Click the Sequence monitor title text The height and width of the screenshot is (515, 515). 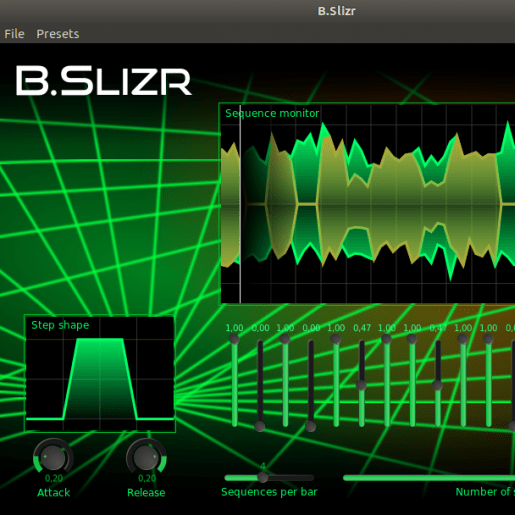point(272,113)
